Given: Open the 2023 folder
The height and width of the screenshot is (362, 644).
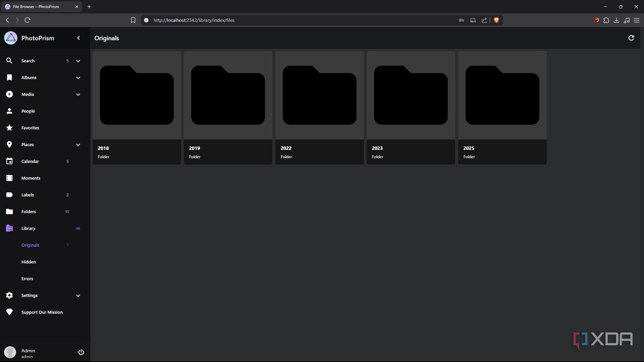Looking at the screenshot, I should tap(411, 108).
